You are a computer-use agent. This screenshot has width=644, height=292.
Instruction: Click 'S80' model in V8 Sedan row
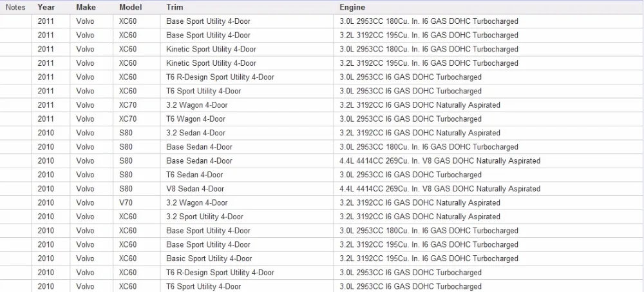(137, 189)
